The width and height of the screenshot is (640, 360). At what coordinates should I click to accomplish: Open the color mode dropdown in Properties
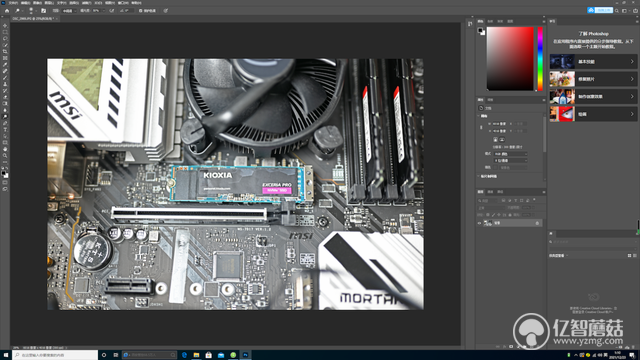tap(511, 154)
